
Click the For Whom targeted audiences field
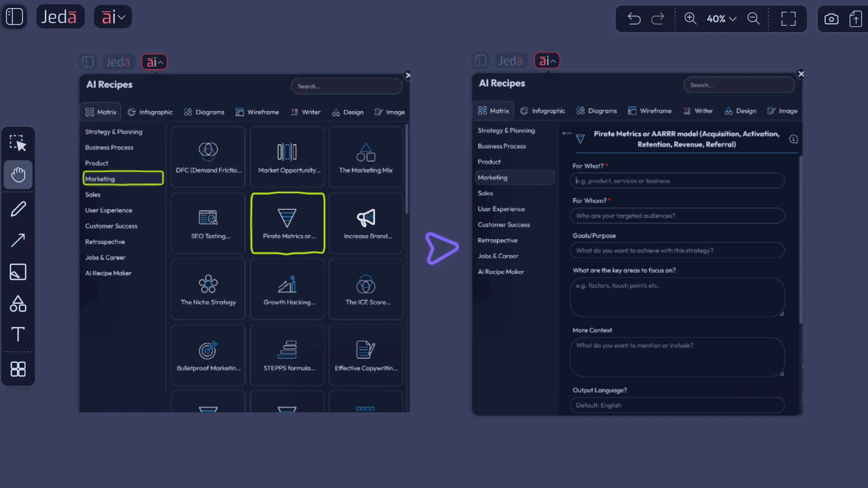[677, 216]
